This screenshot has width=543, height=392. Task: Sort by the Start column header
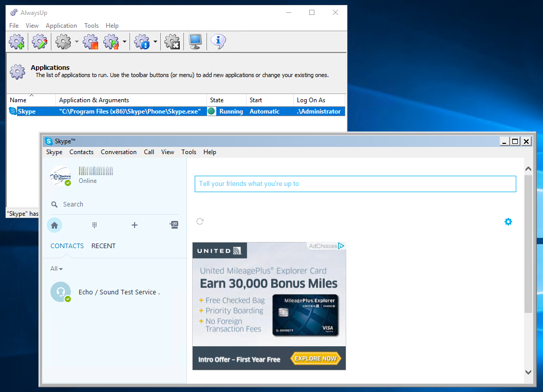tap(270, 100)
